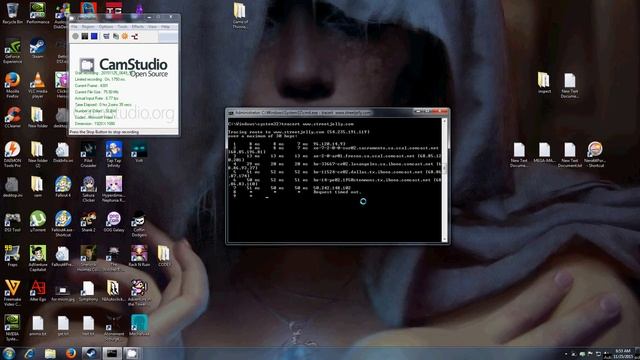Select the Hyperdimension Neptunia desktop icon

[x=113, y=189]
